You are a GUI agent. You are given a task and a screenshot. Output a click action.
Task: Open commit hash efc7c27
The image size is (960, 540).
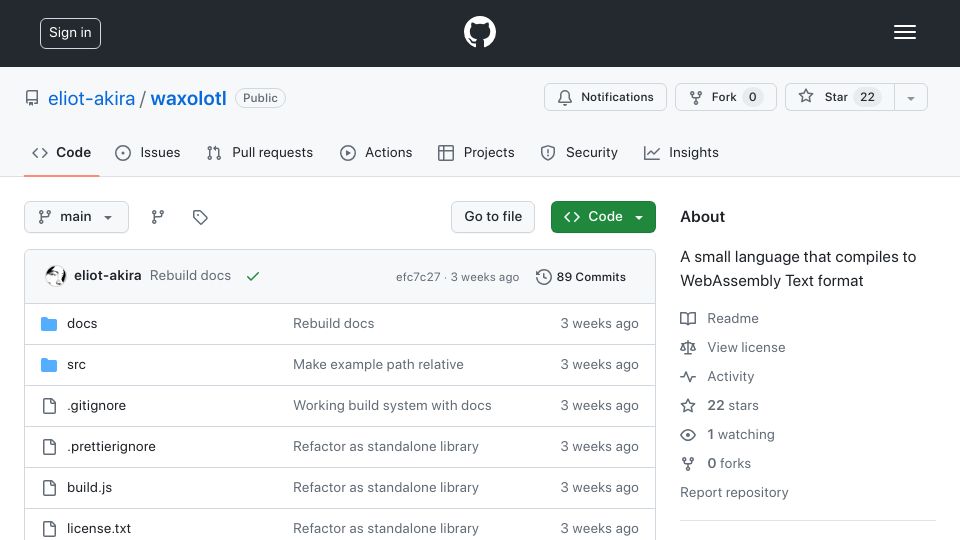(x=418, y=277)
